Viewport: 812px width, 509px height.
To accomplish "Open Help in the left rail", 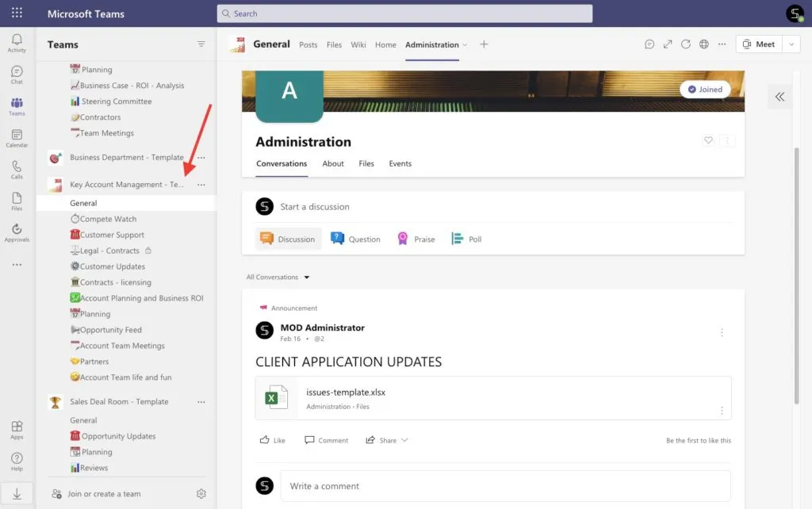I will 17,461.
